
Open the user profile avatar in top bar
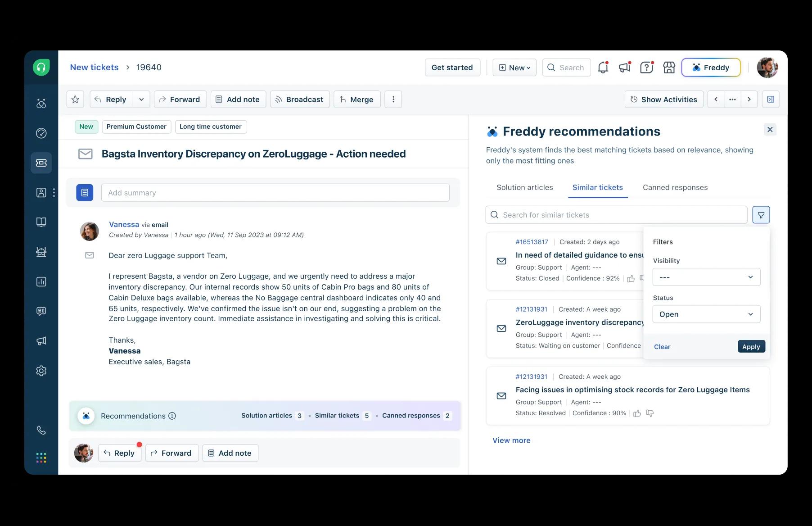pos(767,68)
